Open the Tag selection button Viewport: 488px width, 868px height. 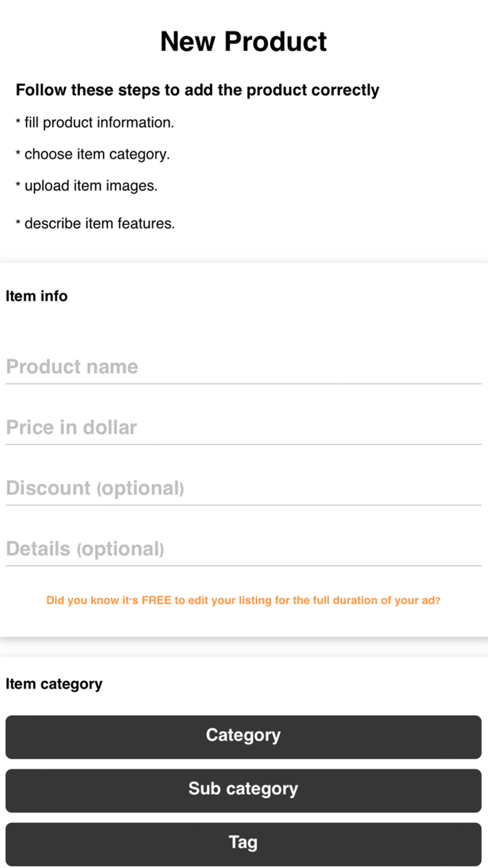pos(243,844)
